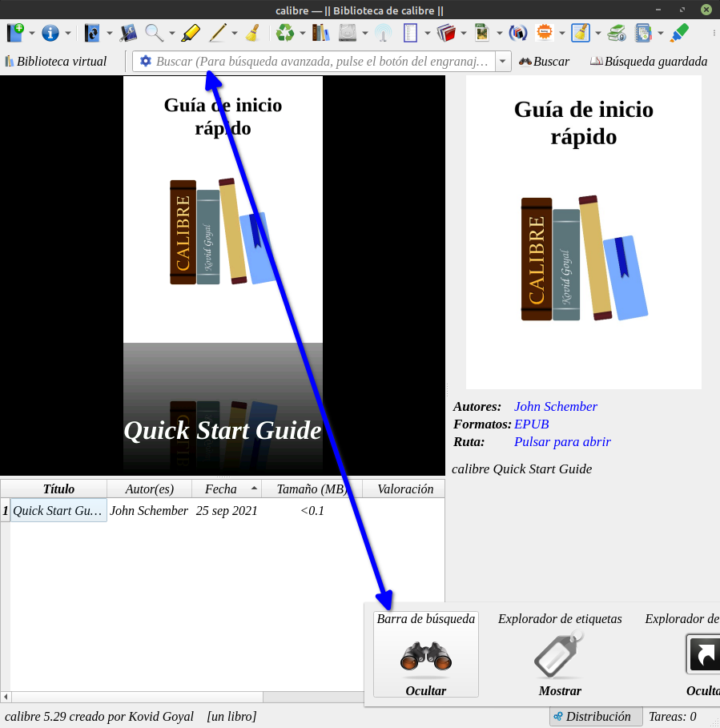
Task: Click the orange badge toolbar icon
Action: (x=545, y=33)
